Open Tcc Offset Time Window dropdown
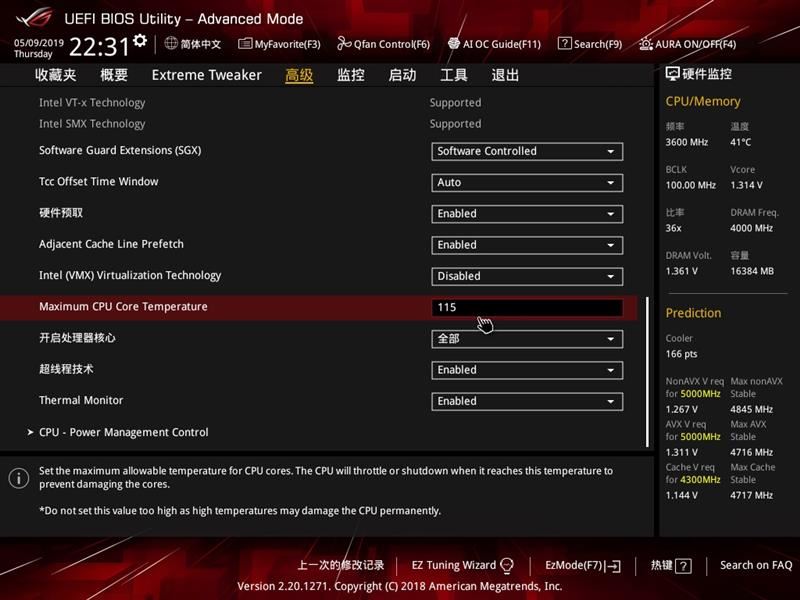The image size is (800, 600). pyautogui.click(x=527, y=183)
